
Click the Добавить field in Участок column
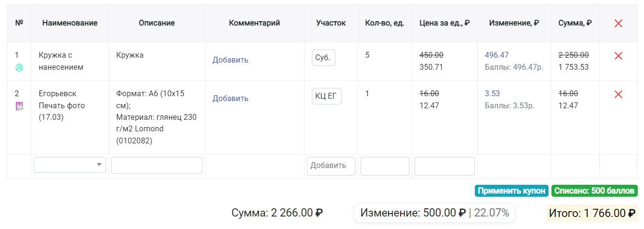pyautogui.click(x=331, y=166)
